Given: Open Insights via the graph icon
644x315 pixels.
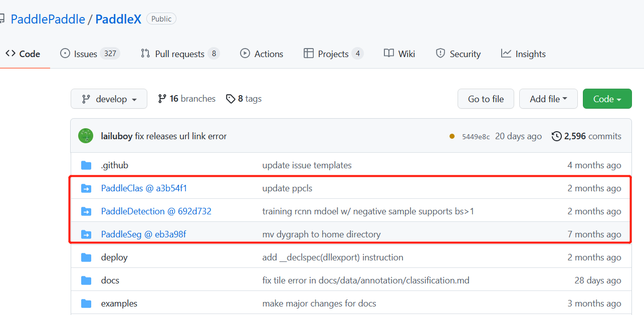Looking at the screenshot, I should point(506,54).
